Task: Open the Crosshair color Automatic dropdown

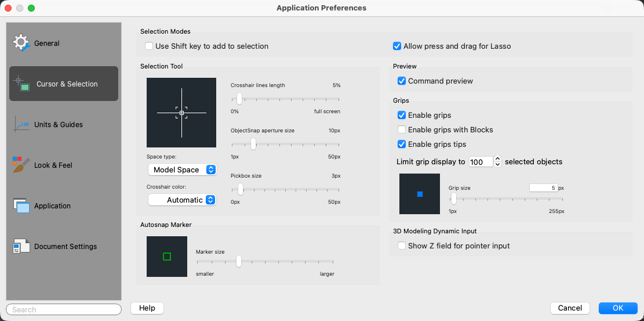Action: tap(182, 200)
